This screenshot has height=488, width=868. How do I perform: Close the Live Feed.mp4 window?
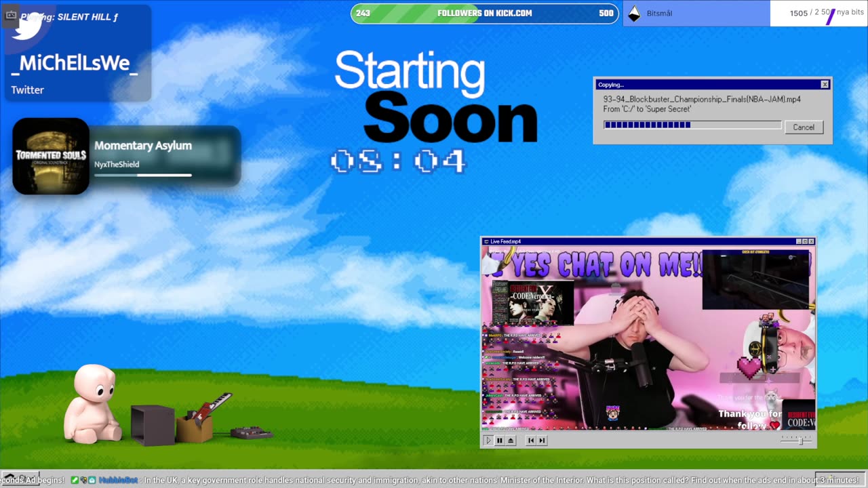pos(812,241)
